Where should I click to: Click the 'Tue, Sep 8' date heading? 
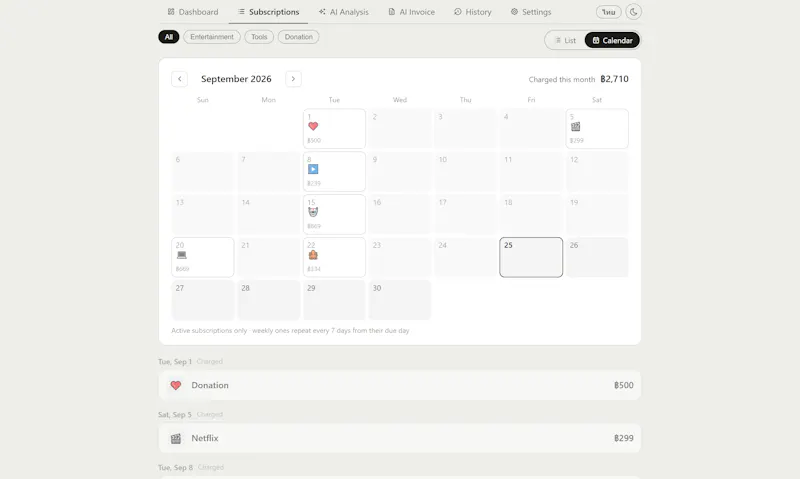(x=176, y=467)
